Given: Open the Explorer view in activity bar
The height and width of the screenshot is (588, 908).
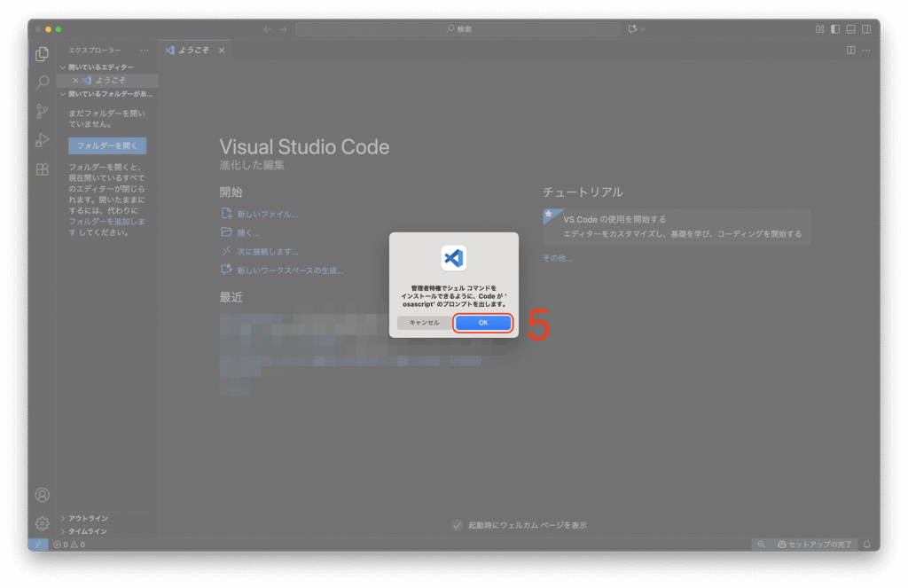Looking at the screenshot, I should pyautogui.click(x=42, y=54).
